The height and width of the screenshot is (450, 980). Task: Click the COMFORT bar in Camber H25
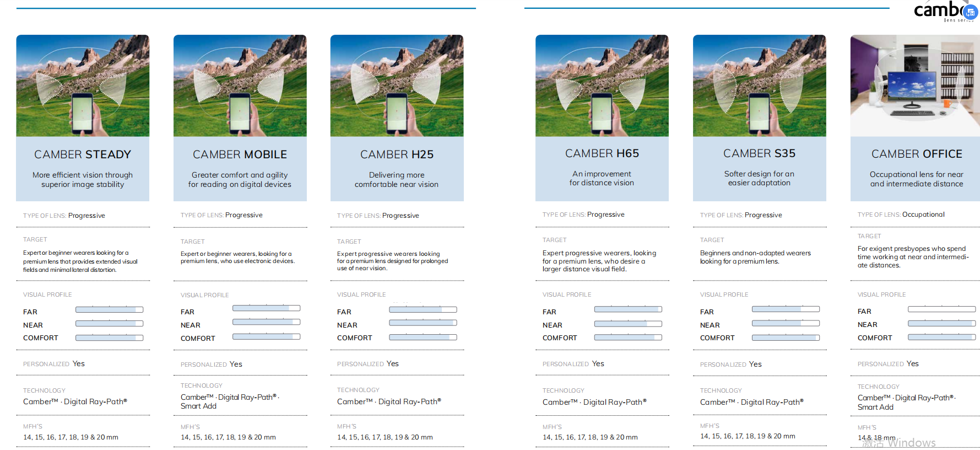coord(423,337)
